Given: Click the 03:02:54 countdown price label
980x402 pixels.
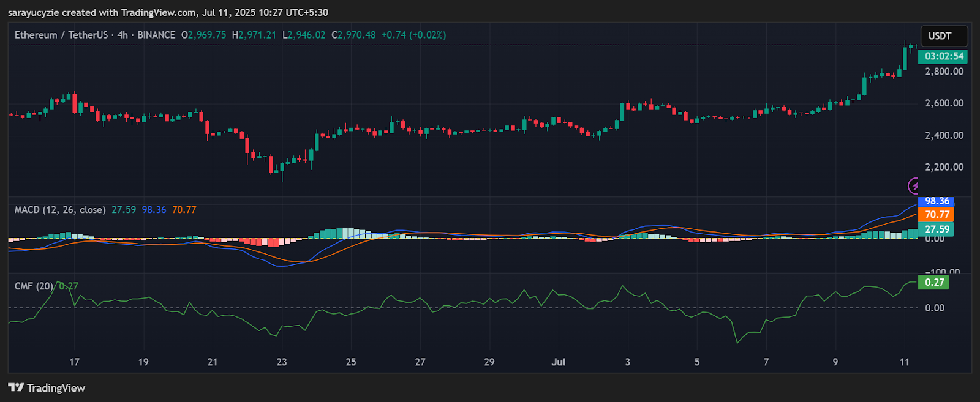Looking at the screenshot, I should (944, 56).
